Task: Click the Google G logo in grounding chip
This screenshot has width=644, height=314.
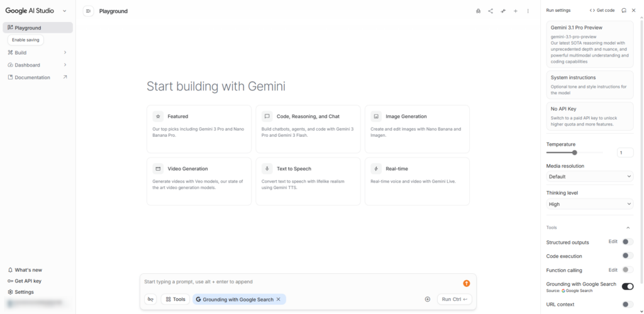Action: click(198, 300)
